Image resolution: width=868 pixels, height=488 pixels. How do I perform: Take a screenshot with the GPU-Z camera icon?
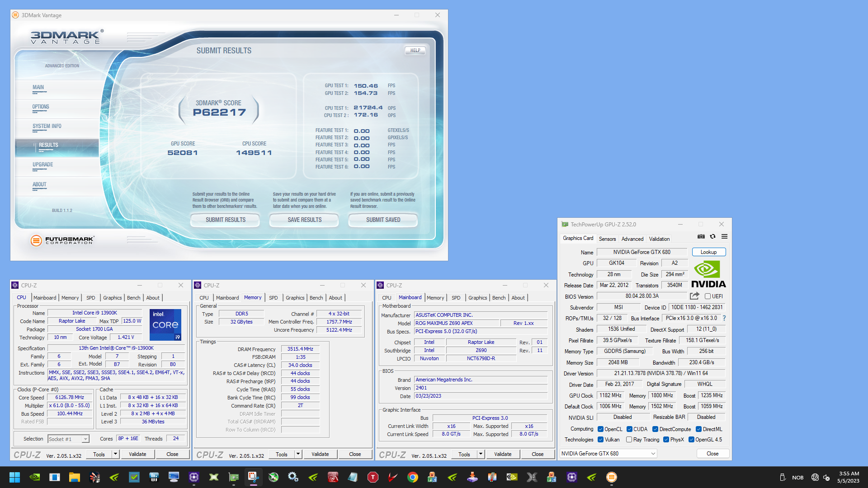(x=701, y=236)
